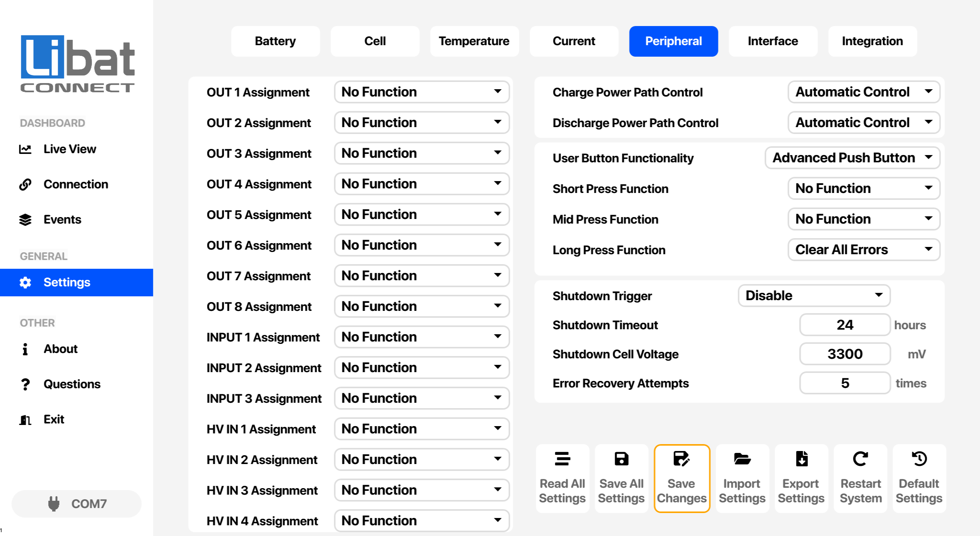The image size is (980, 536).
Task: Open the OUT 5 Assignment dropdown
Action: click(x=422, y=214)
